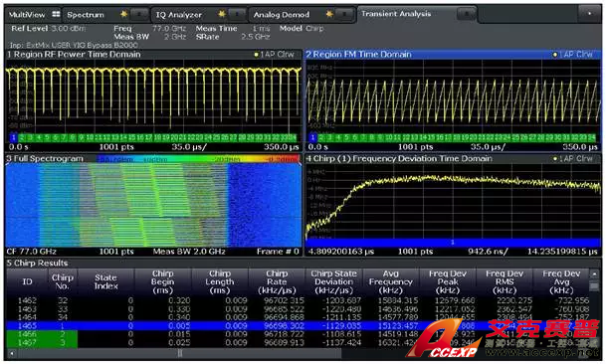Click small button beside IQ Analyzer star
The height and width of the screenshot is (364, 606).
point(237,15)
